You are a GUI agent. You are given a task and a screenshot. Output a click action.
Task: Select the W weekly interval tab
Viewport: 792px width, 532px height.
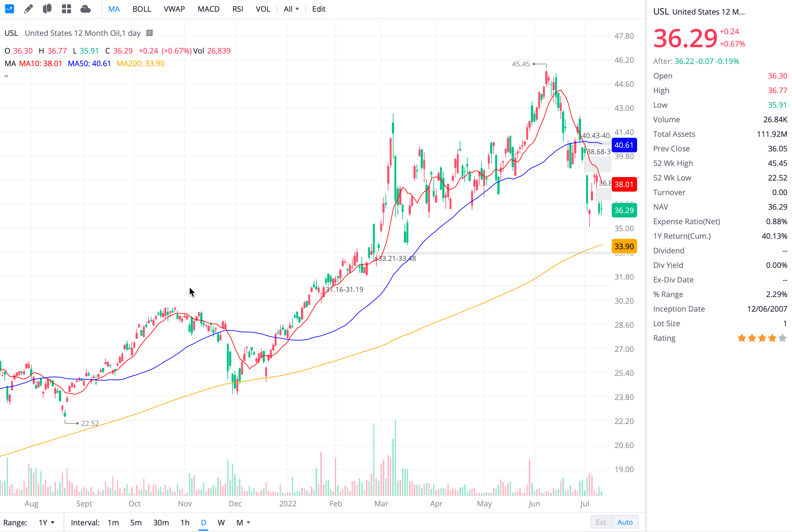tap(221, 522)
